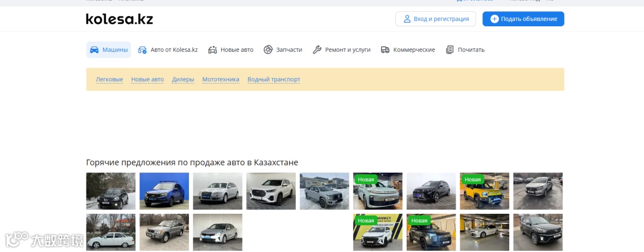Open the grey pickup truck thumbnail

324,191
